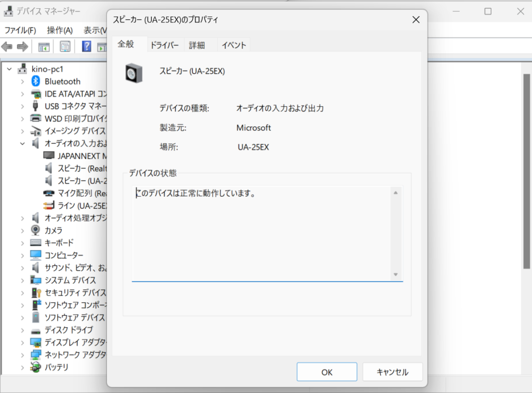
Task: Click the Bluetooth icon in device tree
Action: (x=36, y=82)
